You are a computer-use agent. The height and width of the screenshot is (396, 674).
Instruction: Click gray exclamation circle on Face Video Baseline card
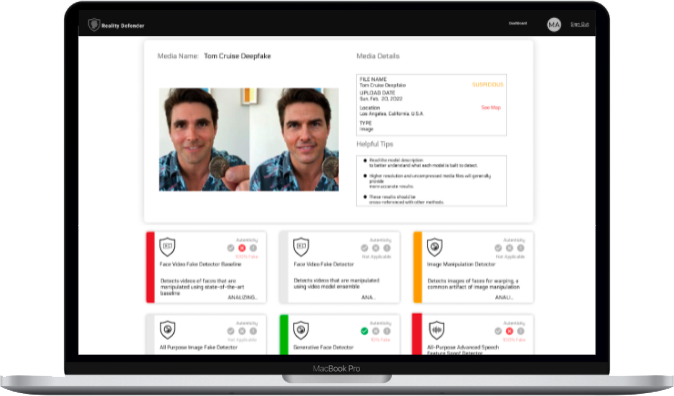[x=253, y=248]
